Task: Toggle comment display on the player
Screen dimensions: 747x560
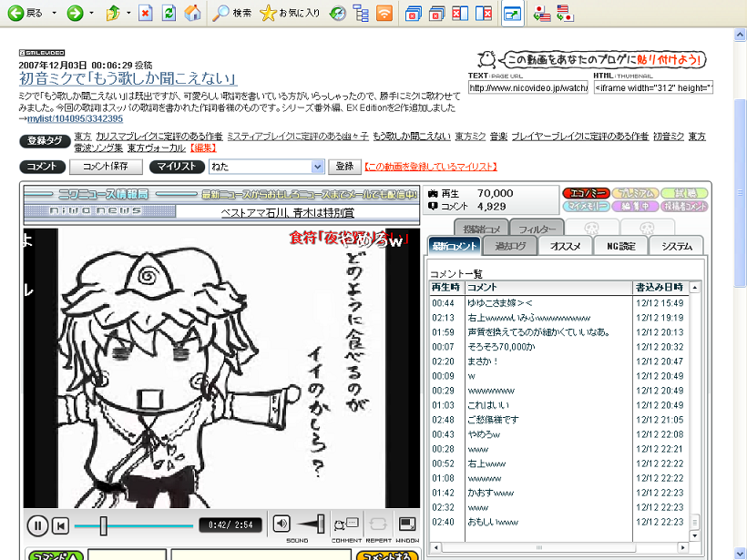Action: click(346, 524)
